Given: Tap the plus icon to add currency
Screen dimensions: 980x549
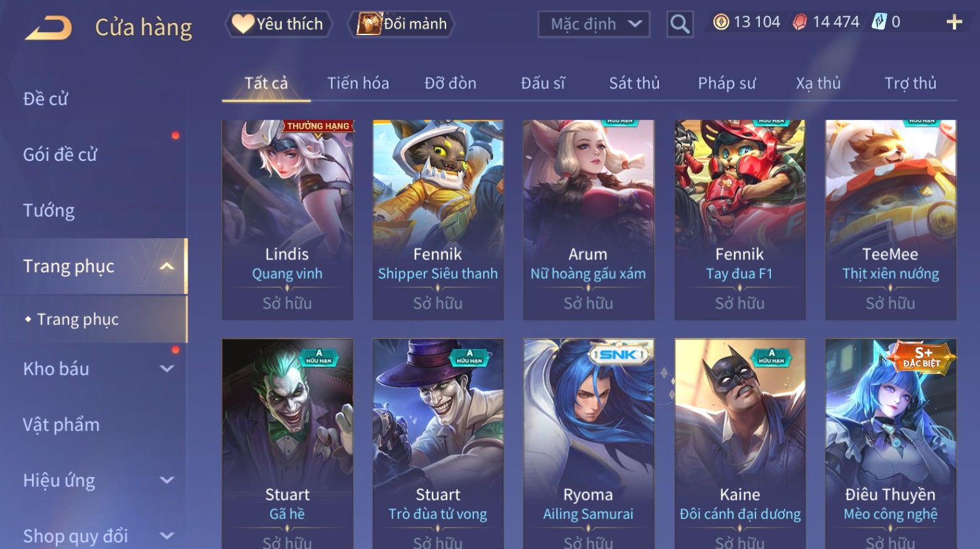Looking at the screenshot, I should (x=954, y=22).
